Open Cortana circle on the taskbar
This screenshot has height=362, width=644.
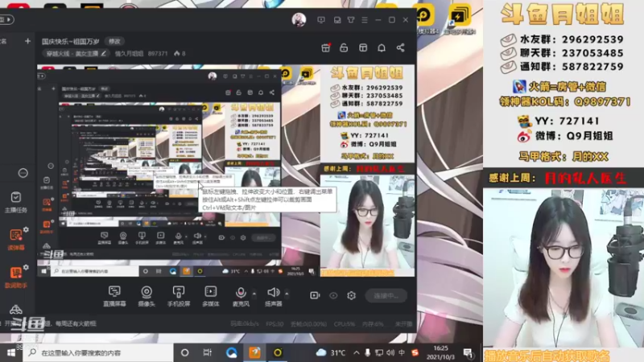[185, 352]
